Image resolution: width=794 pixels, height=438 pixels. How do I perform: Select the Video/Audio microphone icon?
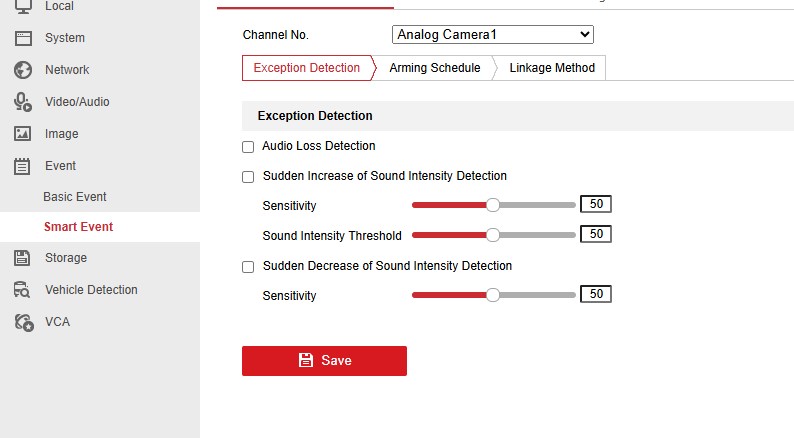point(22,102)
